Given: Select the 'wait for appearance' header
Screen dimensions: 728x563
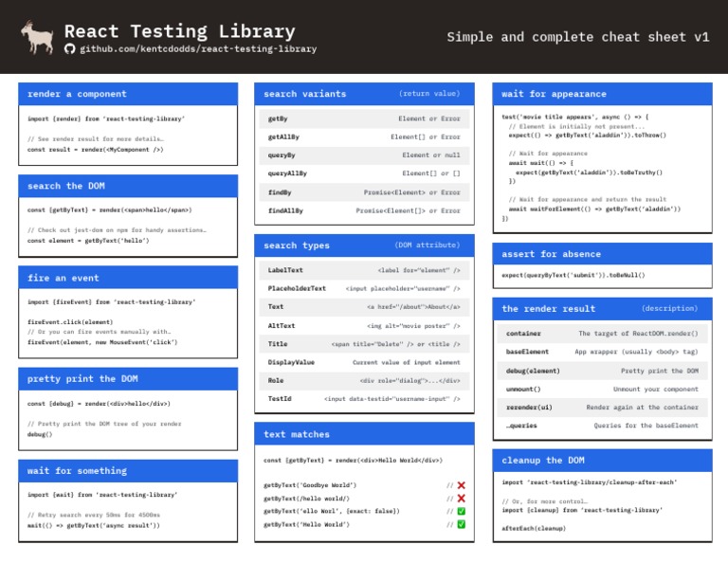Looking at the screenshot, I should coord(602,94).
